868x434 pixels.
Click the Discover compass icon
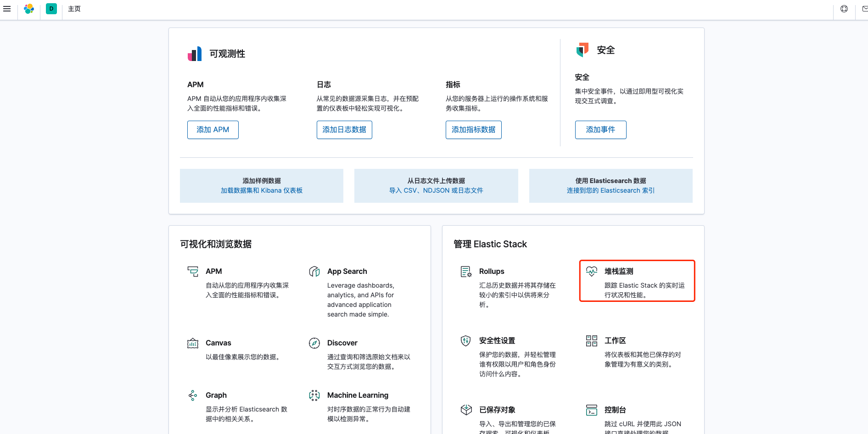click(x=314, y=343)
